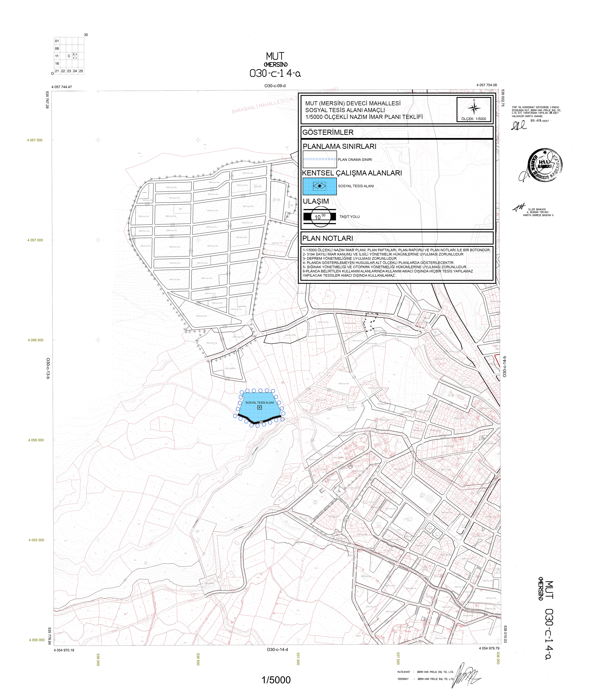Click the 'MUTEAHHİT' line at the bottom
The image size is (600, 700).
(425, 672)
